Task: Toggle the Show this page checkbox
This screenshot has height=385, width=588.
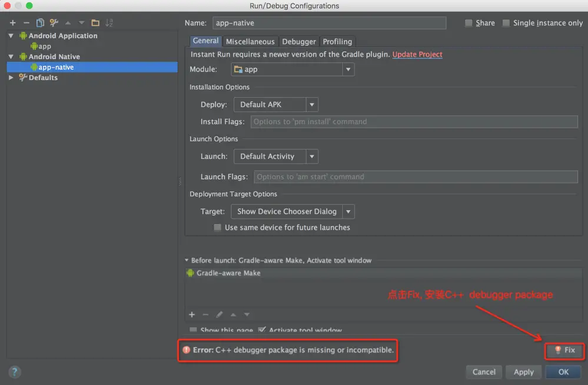Action: pyautogui.click(x=193, y=330)
